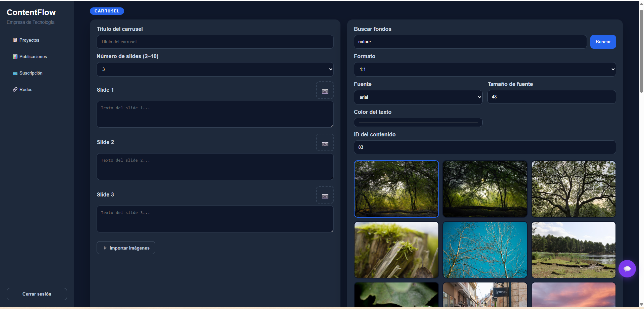Image resolution: width=644 pixels, height=309 pixels.
Task: Click the "Fuente" label
Action: 363,84
